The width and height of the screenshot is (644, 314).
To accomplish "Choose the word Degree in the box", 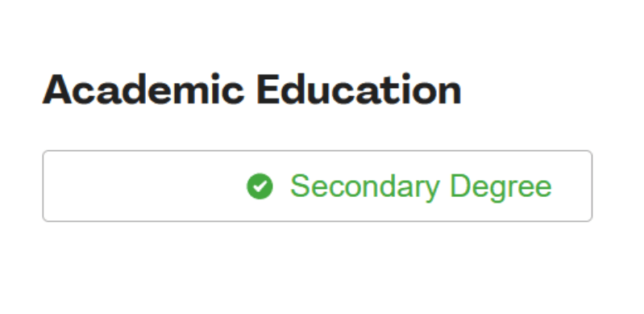I will [x=501, y=186].
